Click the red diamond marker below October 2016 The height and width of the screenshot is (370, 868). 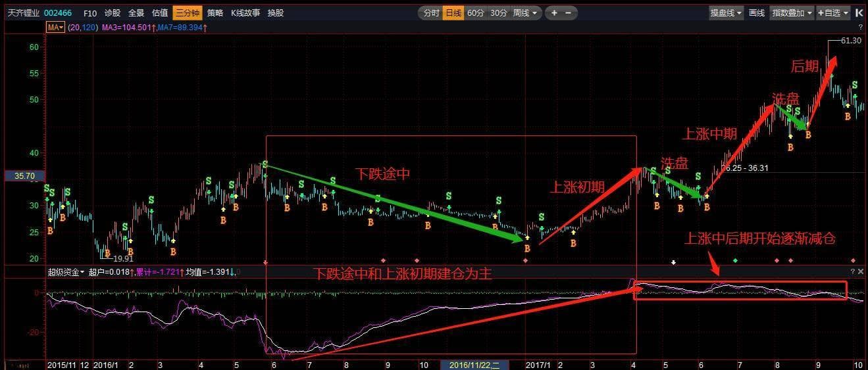point(415,261)
